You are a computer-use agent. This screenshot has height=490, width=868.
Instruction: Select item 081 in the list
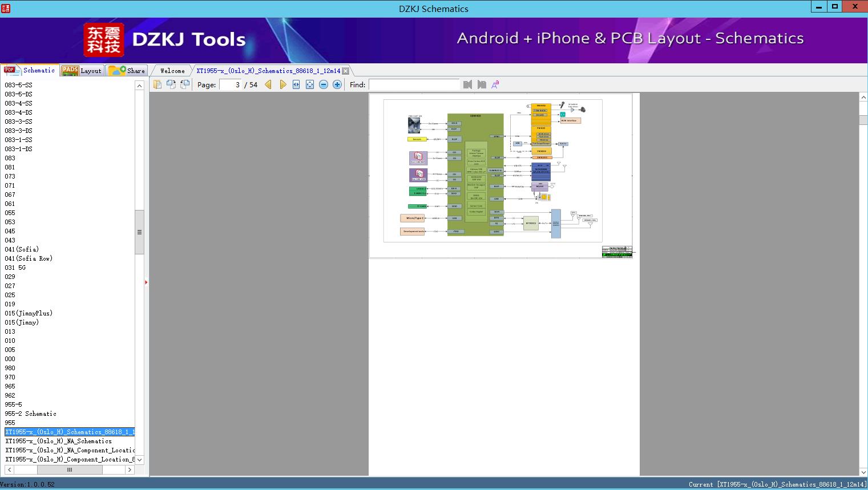tap(10, 167)
